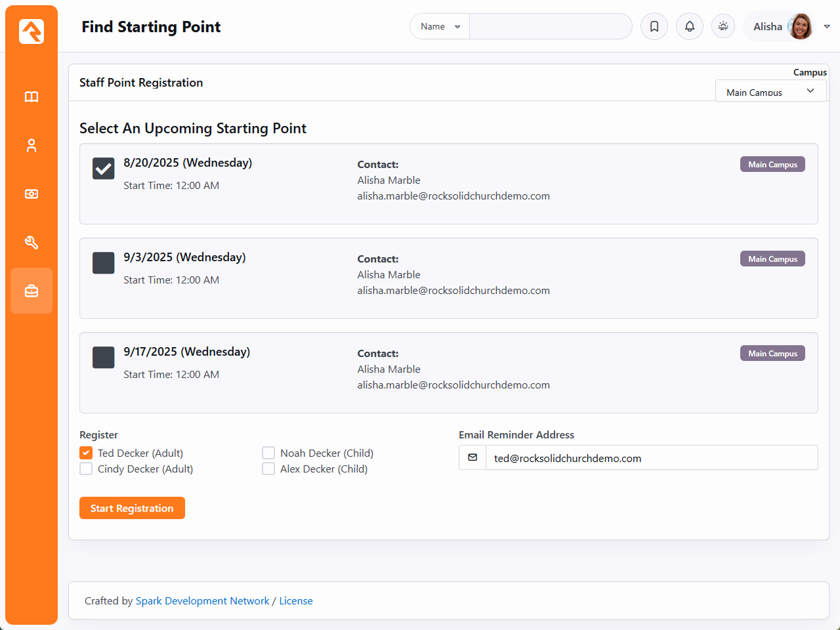
Task: Check Noah Decker (Child) checkbox
Action: [268, 453]
